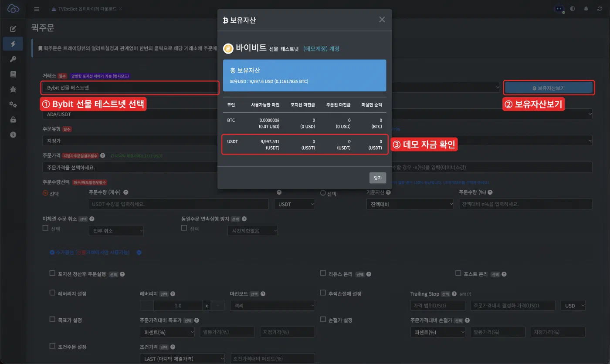Select the 주문수량 (개수) radio button
The width and height of the screenshot is (610, 364).
(x=45, y=193)
